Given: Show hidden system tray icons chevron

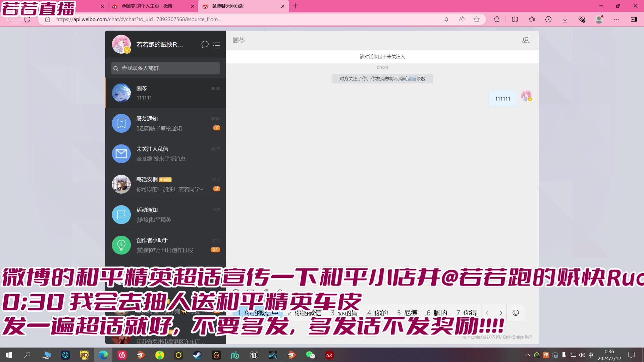Looking at the screenshot, I should click(528, 355).
